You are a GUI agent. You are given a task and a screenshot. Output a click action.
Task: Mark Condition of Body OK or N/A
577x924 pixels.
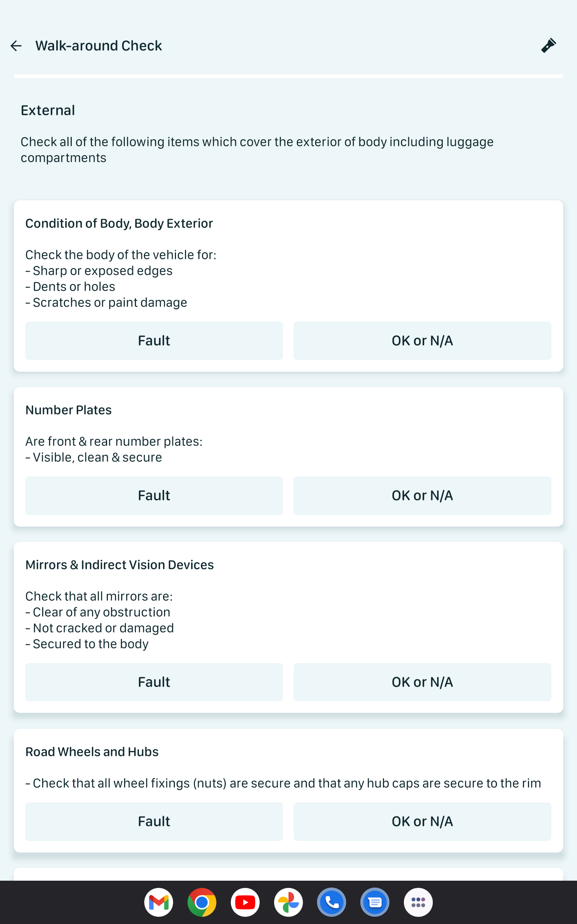422,341
